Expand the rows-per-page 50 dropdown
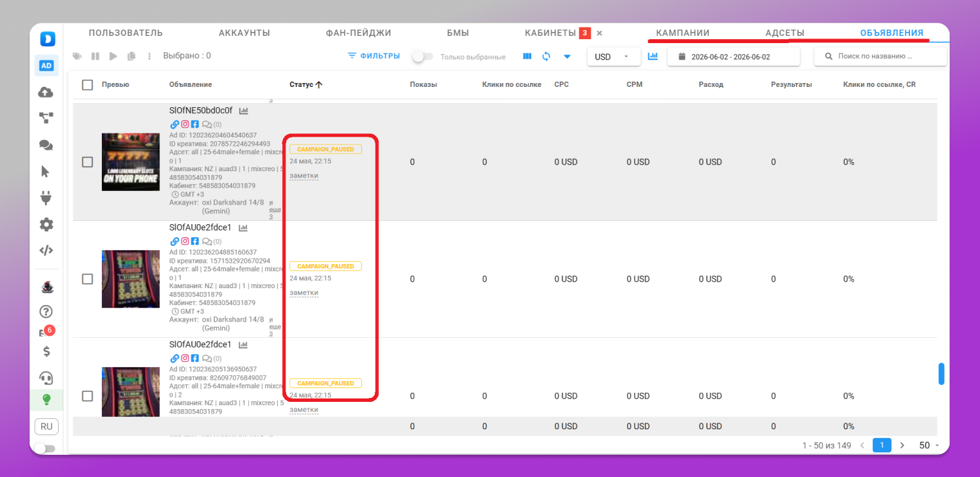Screen dimensions: 980x477 click(x=929, y=445)
